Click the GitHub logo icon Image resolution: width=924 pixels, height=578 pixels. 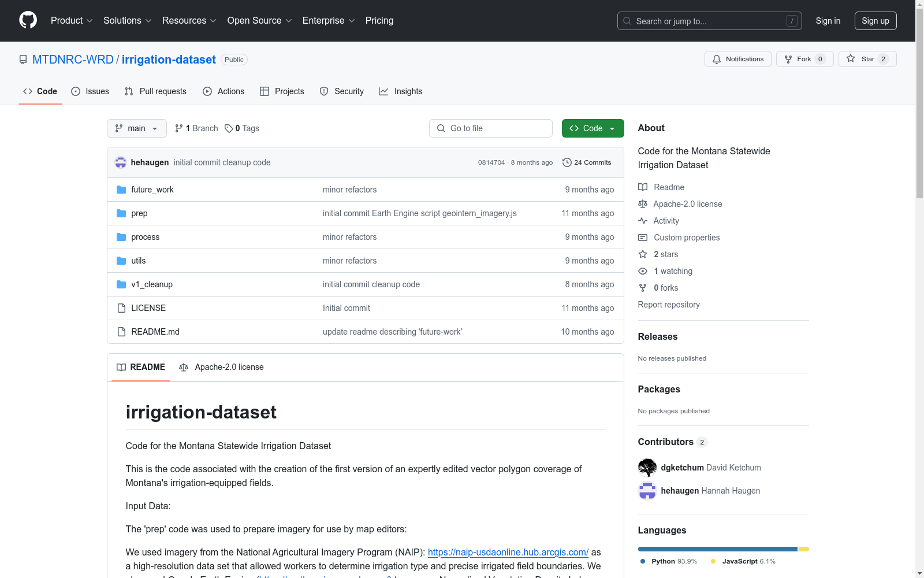(x=28, y=20)
